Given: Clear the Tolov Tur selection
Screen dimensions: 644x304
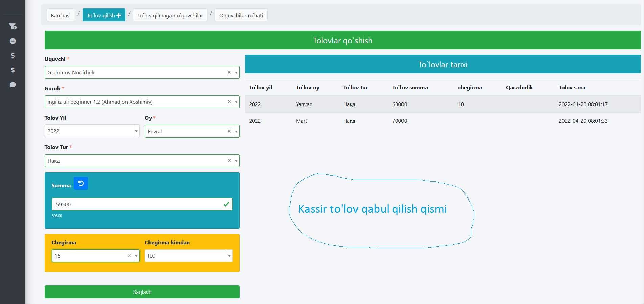Looking at the screenshot, I should [229, 161].
